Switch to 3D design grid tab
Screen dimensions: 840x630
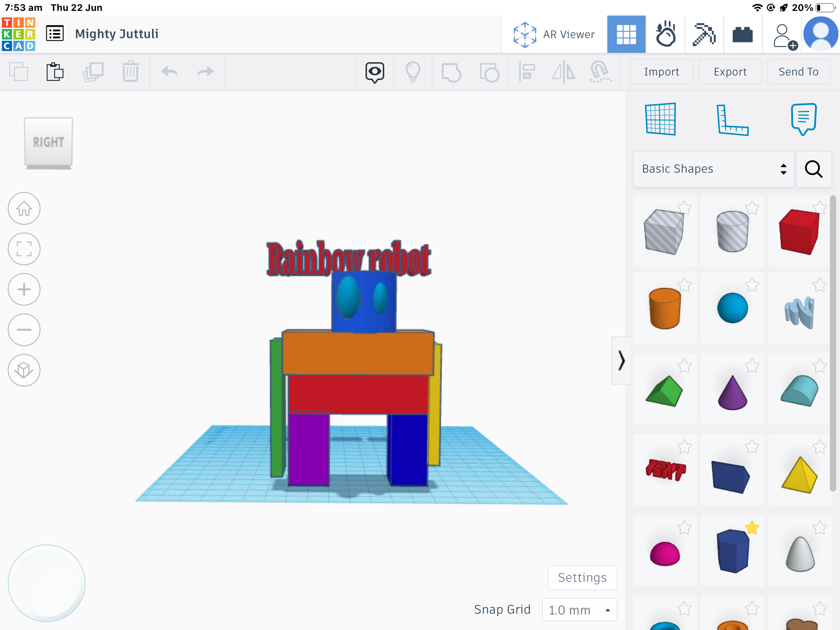626,34
